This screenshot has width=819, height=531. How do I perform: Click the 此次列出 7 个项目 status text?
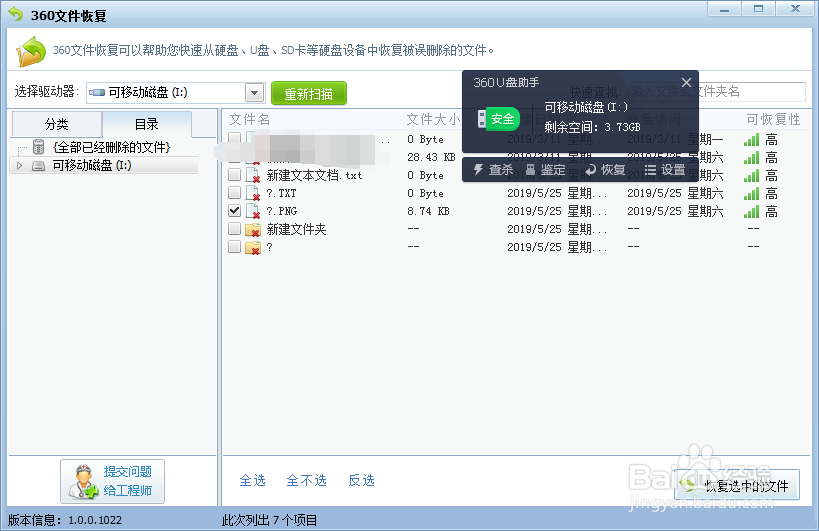270,520
